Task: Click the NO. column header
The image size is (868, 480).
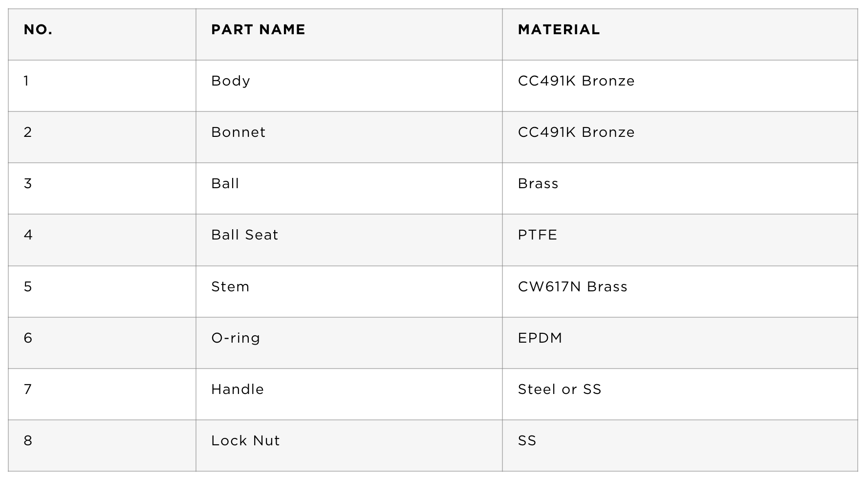Action: click(x=102, y=34)
